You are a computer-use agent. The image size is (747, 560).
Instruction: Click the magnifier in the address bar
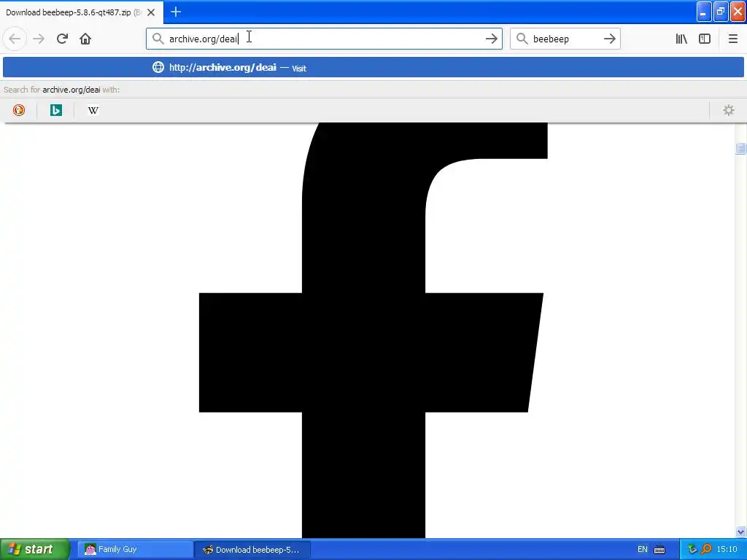point(158,39)
